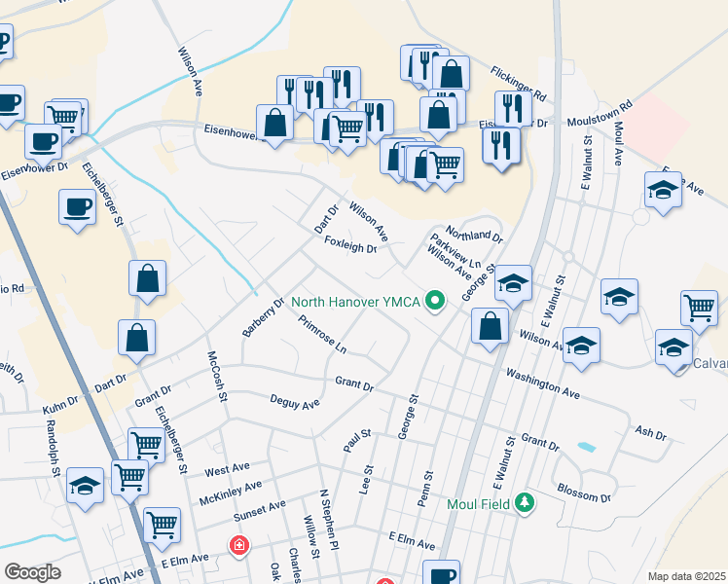The image size is (728, 584).
Task: Select the Foxleigh Dr street label
Action: coord(350,244)
